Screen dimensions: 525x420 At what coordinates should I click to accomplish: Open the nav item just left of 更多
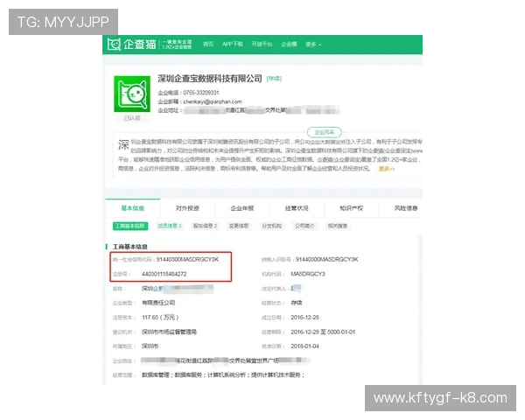point(289,44)
